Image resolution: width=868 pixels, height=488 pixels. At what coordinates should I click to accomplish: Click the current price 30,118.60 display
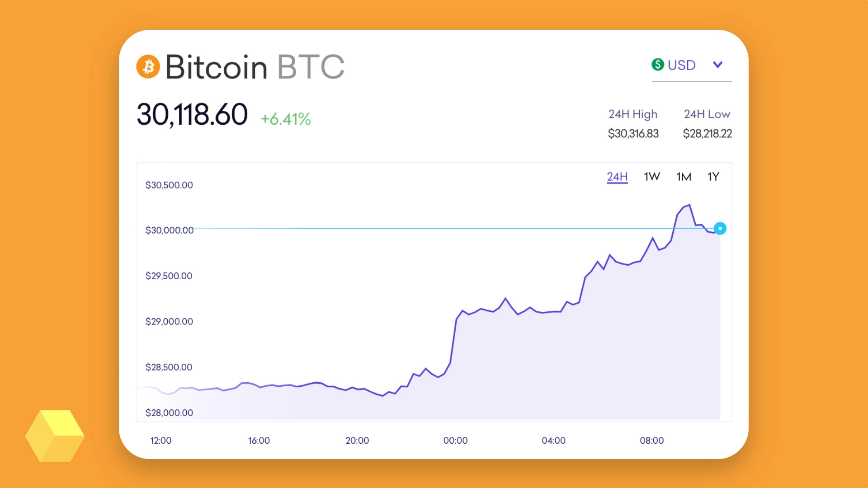(x=192, y=114)
